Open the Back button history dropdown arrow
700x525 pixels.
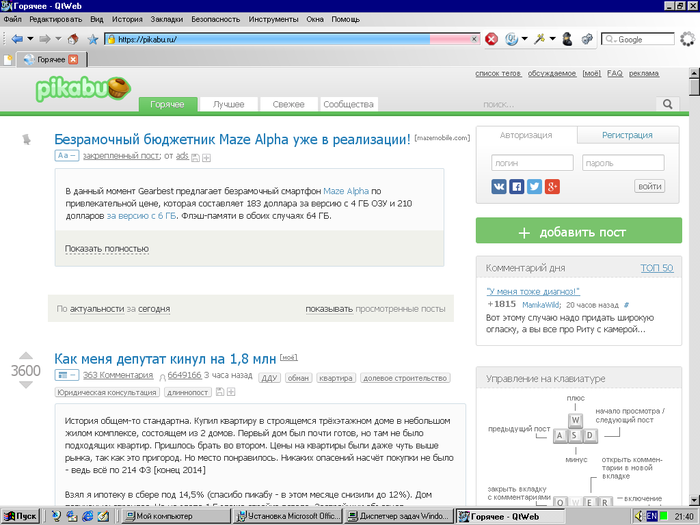click(x=30, y=39)
